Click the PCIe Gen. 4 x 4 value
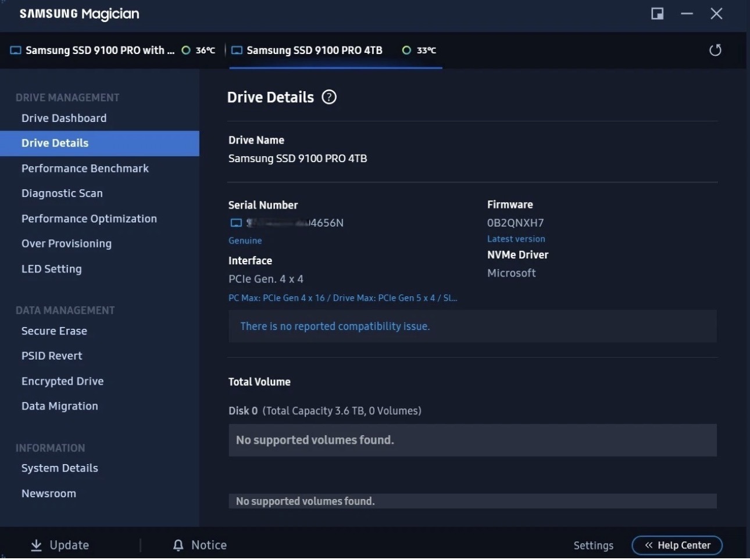The height and width of the screenshot is (560, 750). click(266, 279)
